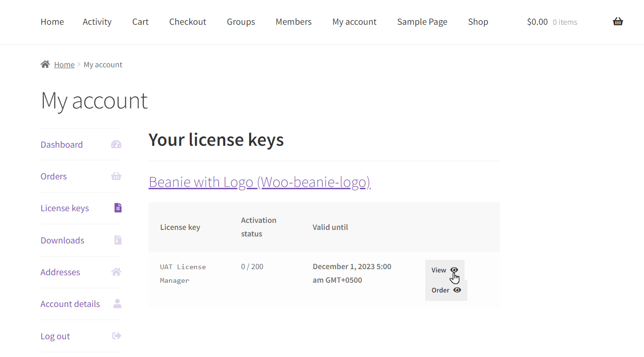The image size is (644, 357).
Task: Select the UAT License Manager key text
Action: 183,273
